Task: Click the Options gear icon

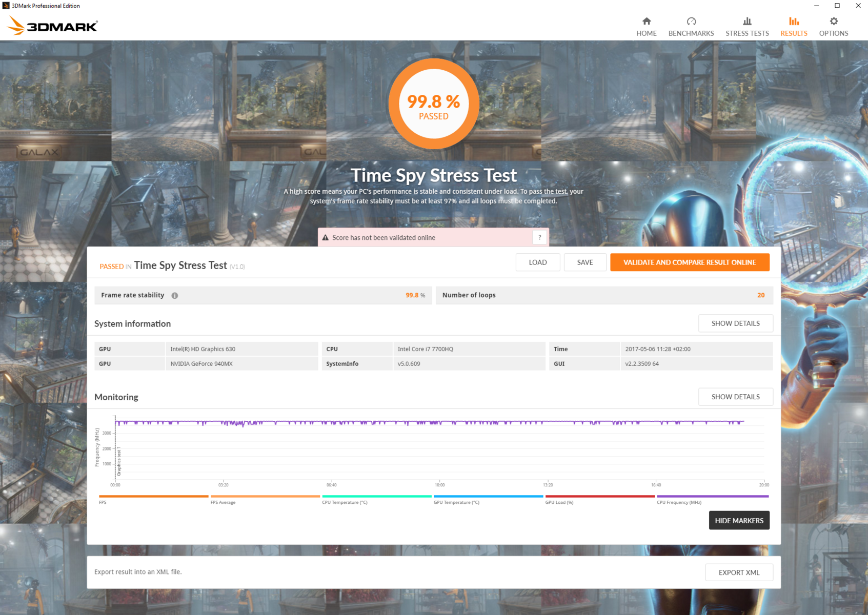Action: tap(834, 21)
